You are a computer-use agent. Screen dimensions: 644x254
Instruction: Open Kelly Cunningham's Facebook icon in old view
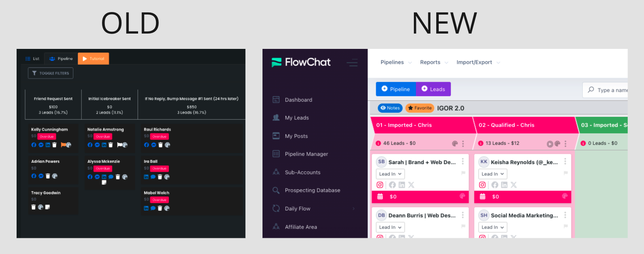34,145
